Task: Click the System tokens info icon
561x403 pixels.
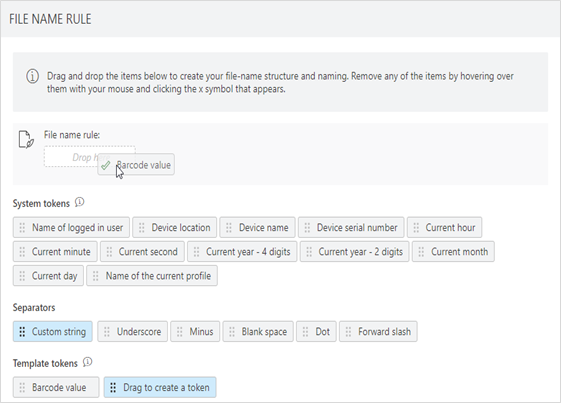Action: pos(79,203)
